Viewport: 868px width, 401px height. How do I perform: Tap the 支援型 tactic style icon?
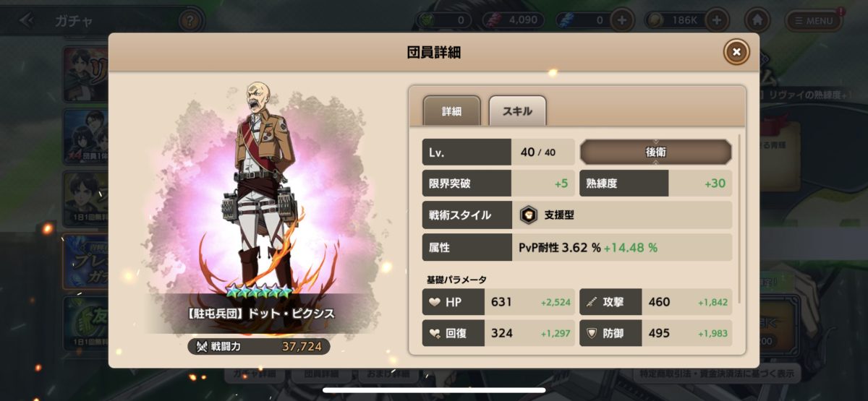coord(528,215)
